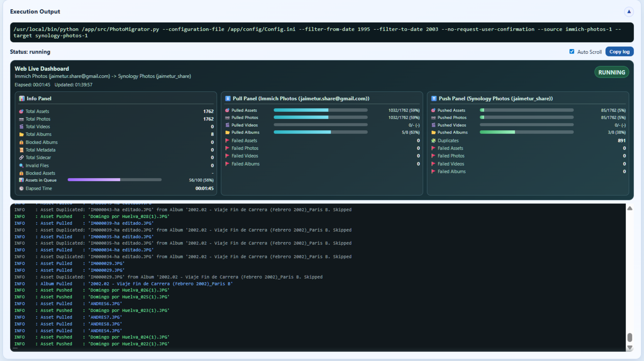Click the Push Panel Failed Videos flag icon

pos(433,164)
